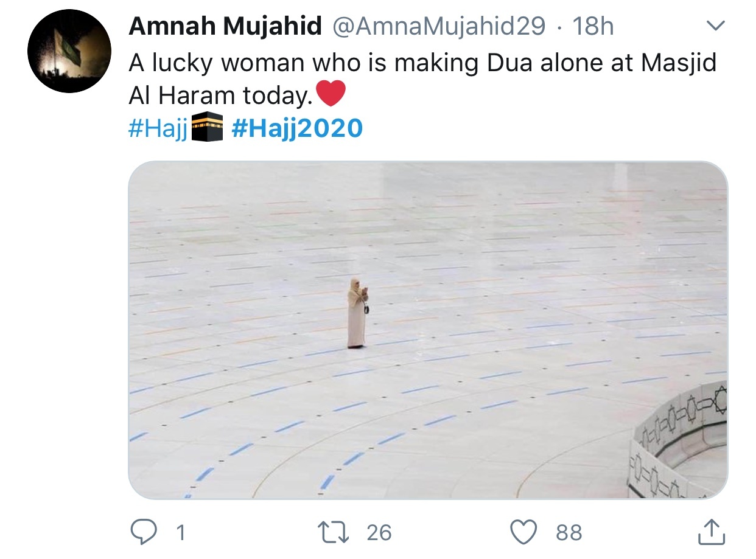Click the retweet arrows icon
This screenshot has height=559, width=756.
click(334, 533)
